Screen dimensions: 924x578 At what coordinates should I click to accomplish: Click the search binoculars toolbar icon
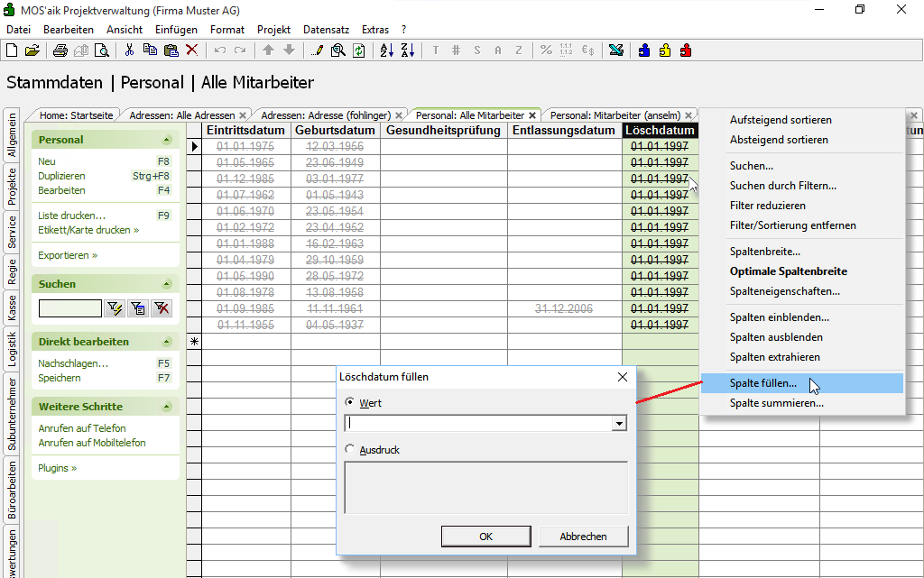338,50
